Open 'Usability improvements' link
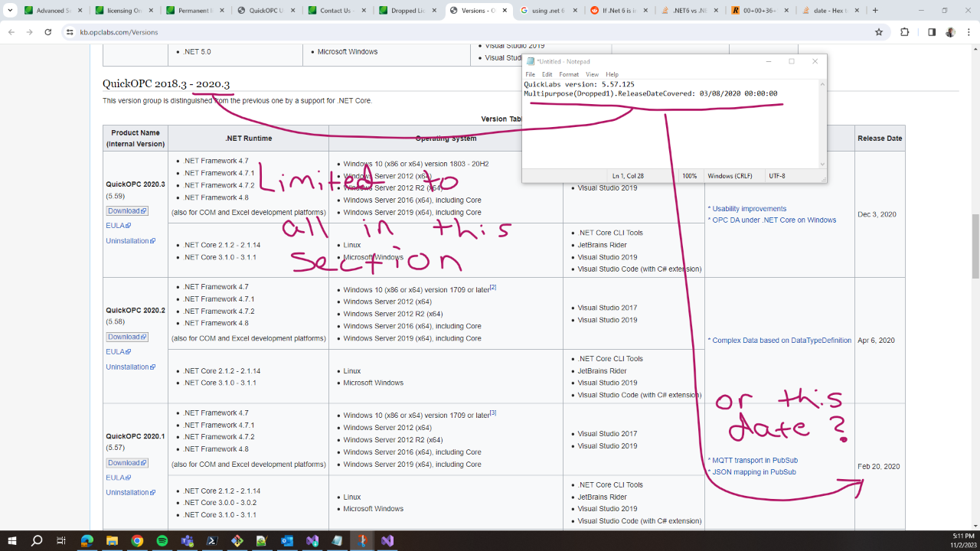This screenshot has width=980, height=551. click(749, 209)
